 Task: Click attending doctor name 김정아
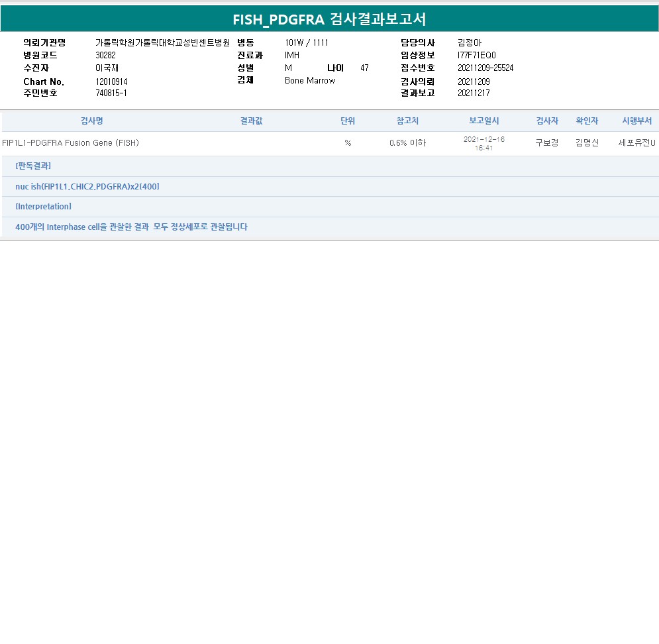click(x=470, y=42)
